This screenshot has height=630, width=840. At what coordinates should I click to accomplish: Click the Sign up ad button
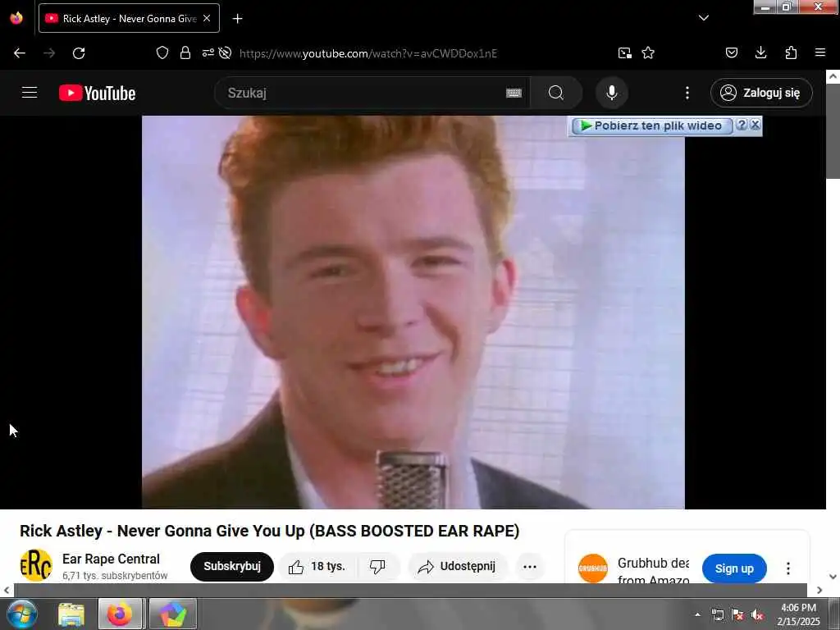(734, 568)
